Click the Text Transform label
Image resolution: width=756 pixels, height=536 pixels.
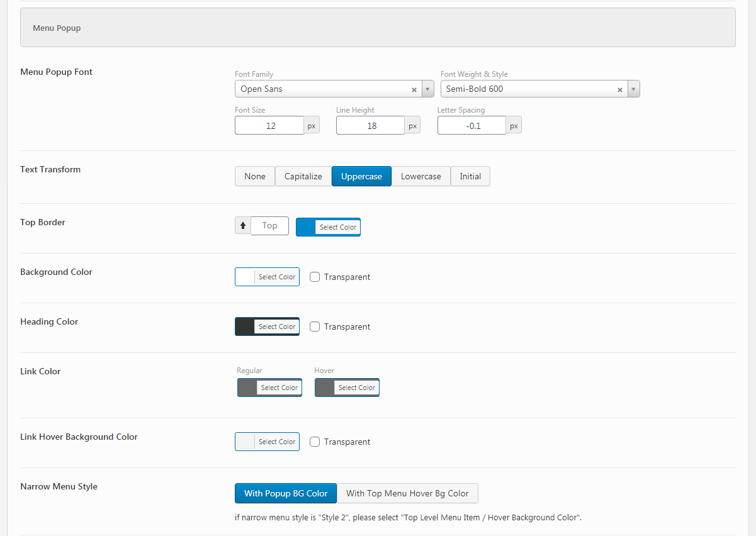coord(50,169)
